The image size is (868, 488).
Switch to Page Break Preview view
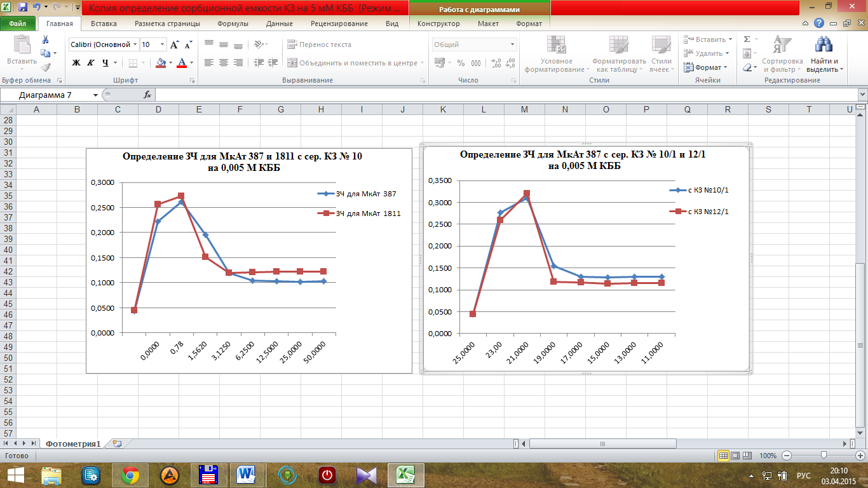click(749, 456)
